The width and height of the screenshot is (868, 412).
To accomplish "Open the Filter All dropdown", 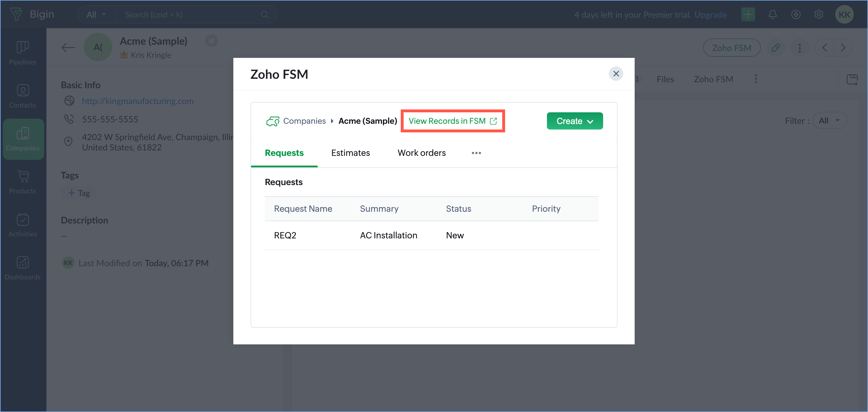I will (829, 121).
